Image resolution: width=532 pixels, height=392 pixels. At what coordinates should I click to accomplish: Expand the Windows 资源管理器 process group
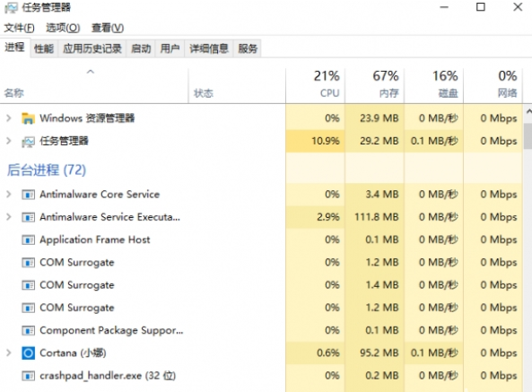[x=9, y=118]
